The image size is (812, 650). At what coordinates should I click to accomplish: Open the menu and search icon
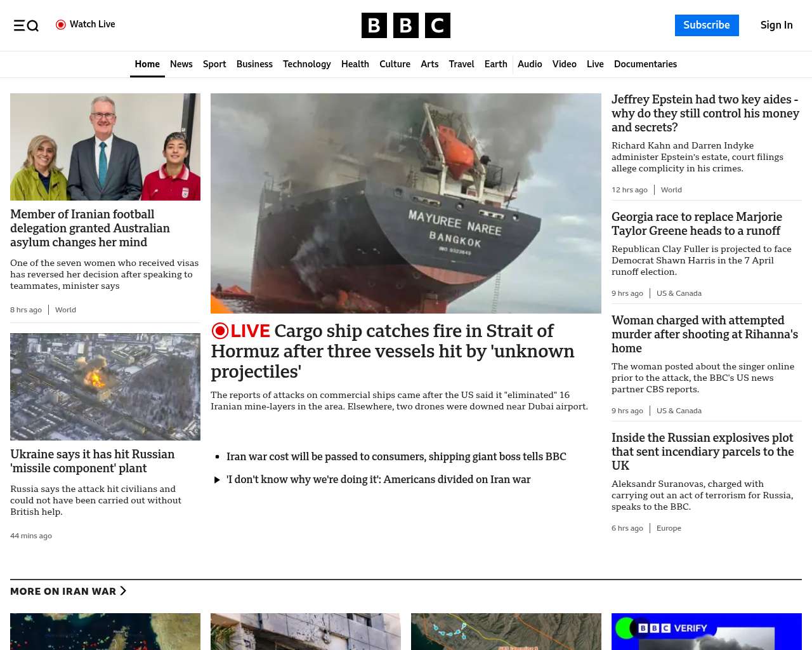[x=26, y=25]
